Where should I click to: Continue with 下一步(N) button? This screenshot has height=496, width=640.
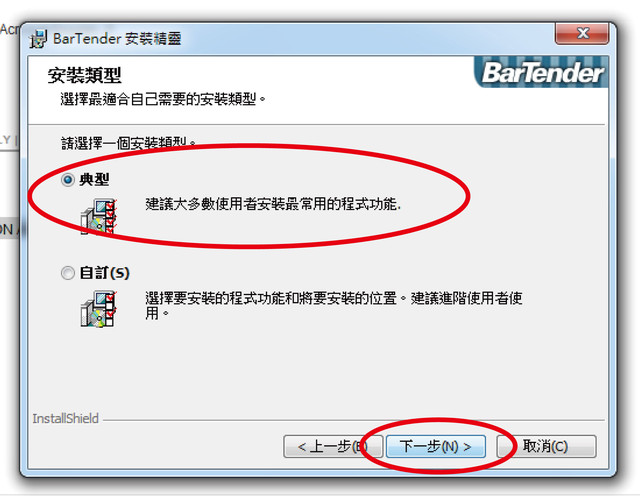(436, 446)
